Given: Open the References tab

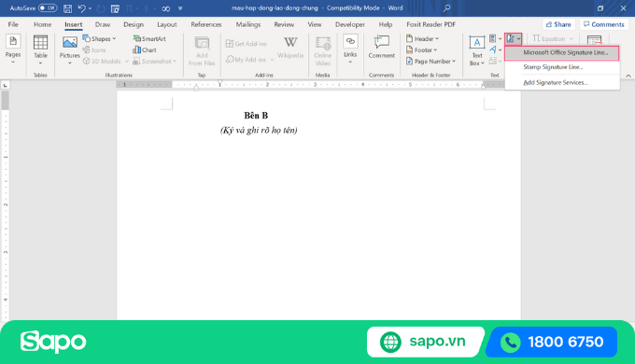Looking at the screenshot, I should point(206,24).
